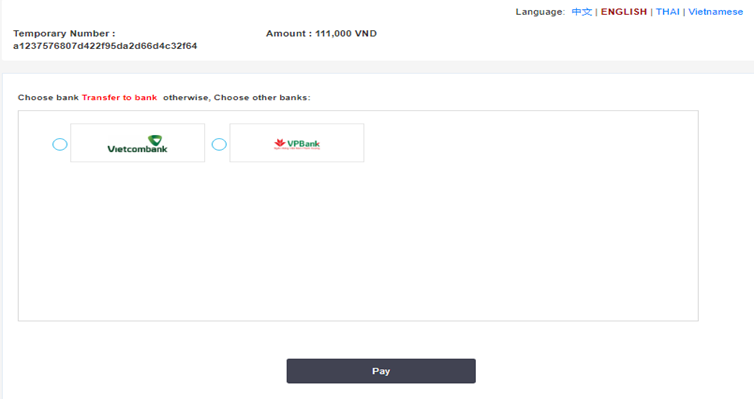Select the VPBank radio button

(x=219, y=144)
